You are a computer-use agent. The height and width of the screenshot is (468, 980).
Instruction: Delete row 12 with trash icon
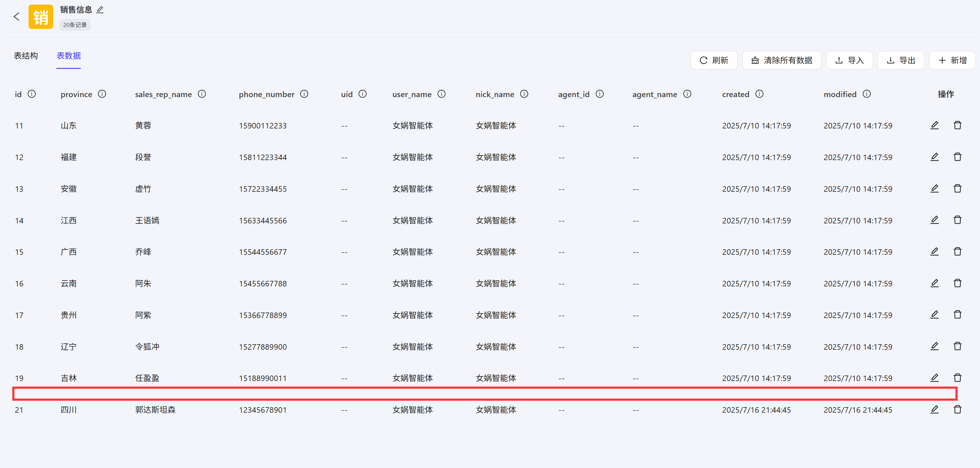[957, 157]
